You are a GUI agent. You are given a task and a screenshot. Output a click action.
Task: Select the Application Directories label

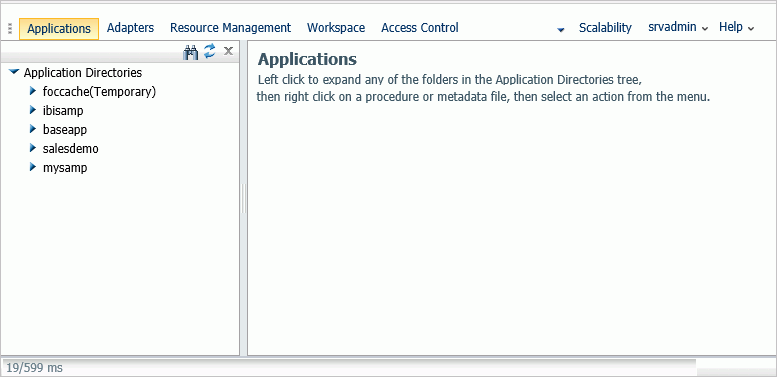point(83,73)
